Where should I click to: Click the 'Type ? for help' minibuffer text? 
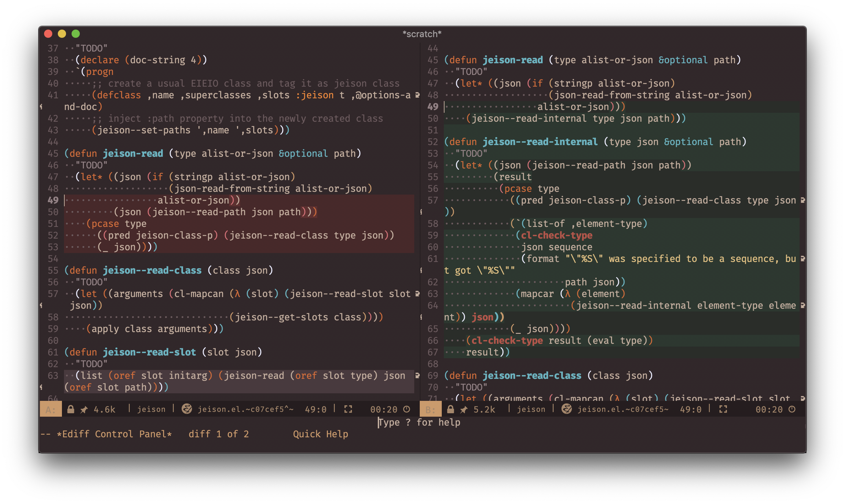click(x=419, y=422)
